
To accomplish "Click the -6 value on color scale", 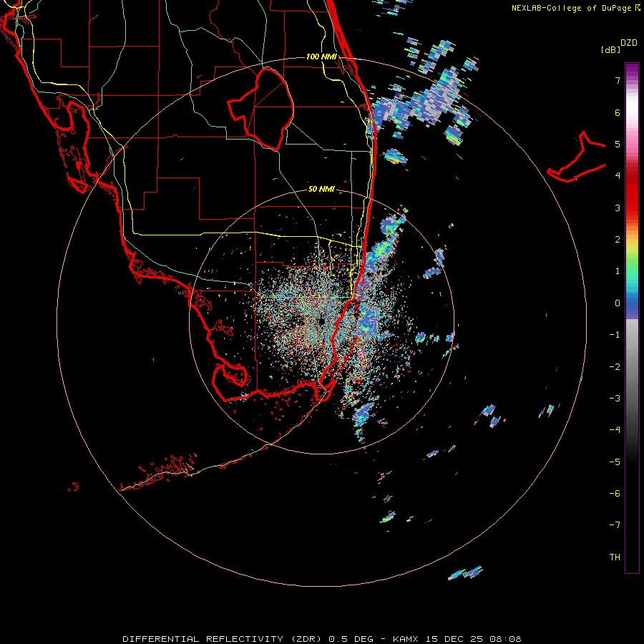I will tap(615, 494).
